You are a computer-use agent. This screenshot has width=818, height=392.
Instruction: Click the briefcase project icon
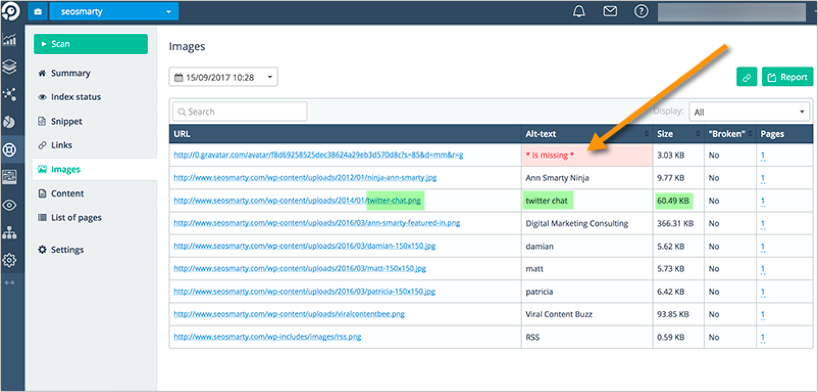(x=38, y=11)
